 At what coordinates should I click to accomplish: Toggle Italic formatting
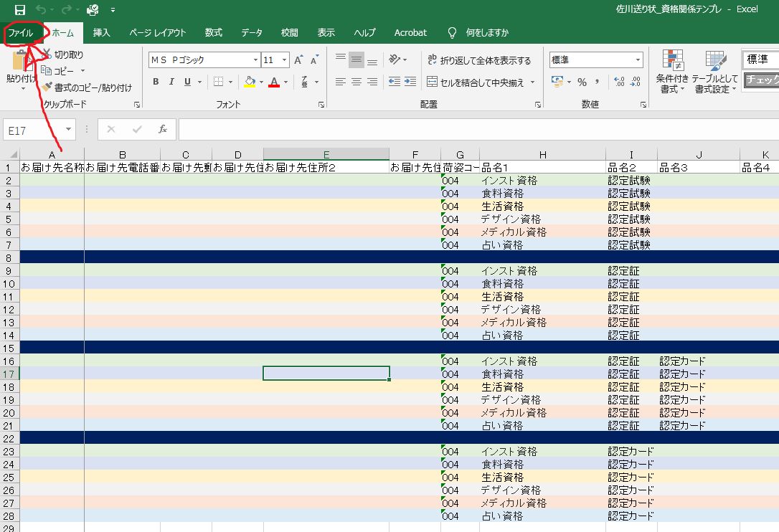pos(172,82)
